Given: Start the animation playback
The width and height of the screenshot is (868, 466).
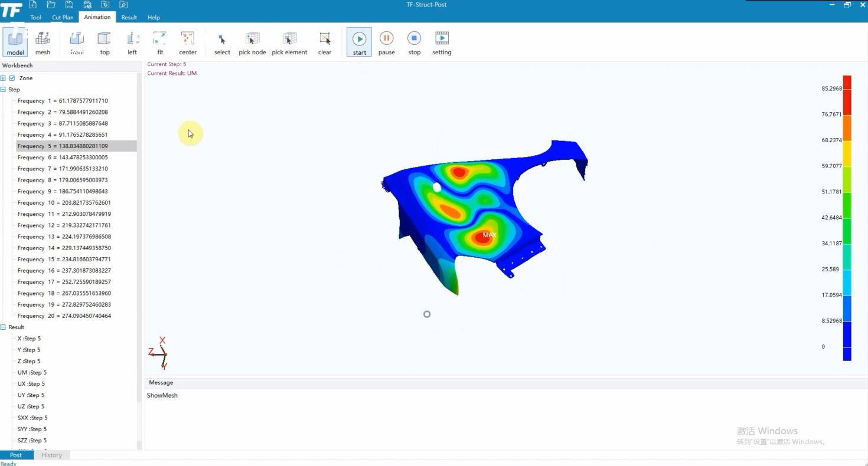Looking at the screenshot, I should 359,42.
